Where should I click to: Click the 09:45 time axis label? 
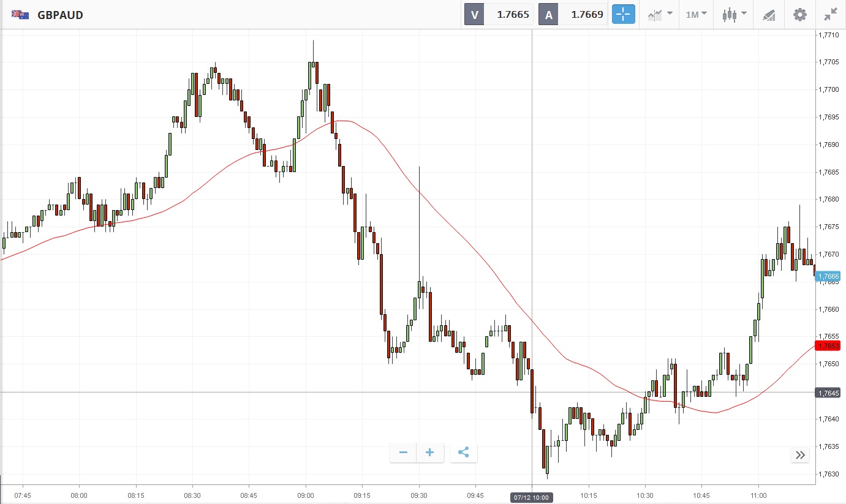(x=475, y=496)
